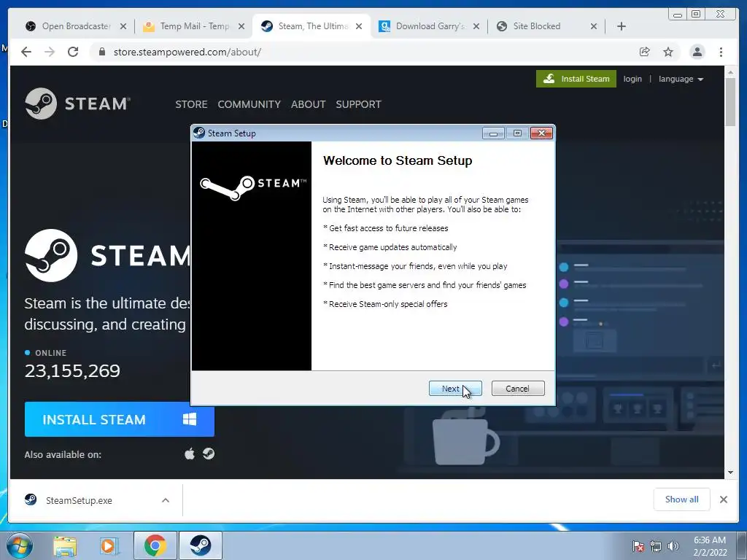Expand SteamSetup.exe download options chevron

pyautogui.click(x=166, y=500)
